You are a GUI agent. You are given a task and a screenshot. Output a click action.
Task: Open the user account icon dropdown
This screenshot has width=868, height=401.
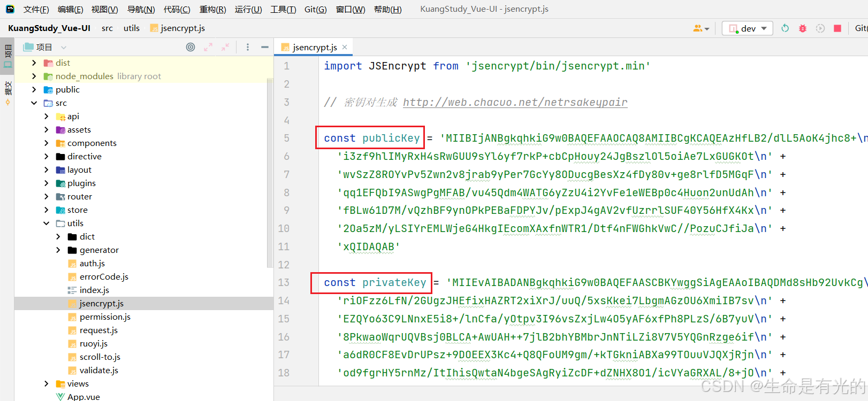[701, 28]
